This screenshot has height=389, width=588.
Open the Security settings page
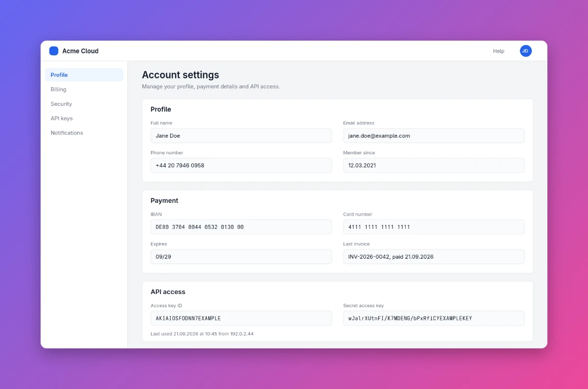84,104
